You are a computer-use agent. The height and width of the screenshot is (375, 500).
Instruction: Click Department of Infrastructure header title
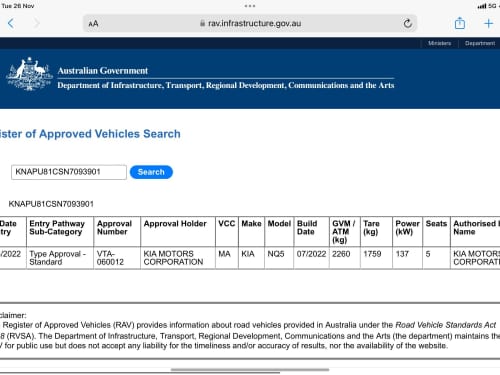tap(226, 85)
